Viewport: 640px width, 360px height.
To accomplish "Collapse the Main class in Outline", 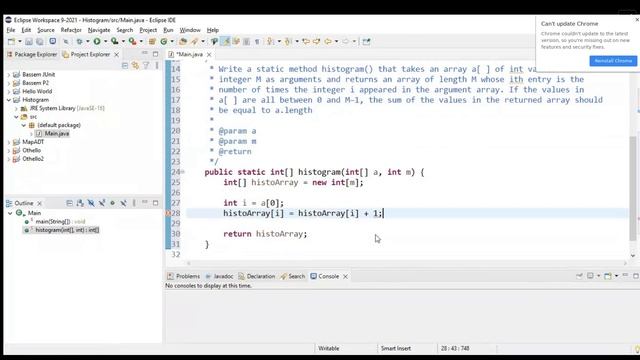I will pyautogui.click(x=10, y=213).
